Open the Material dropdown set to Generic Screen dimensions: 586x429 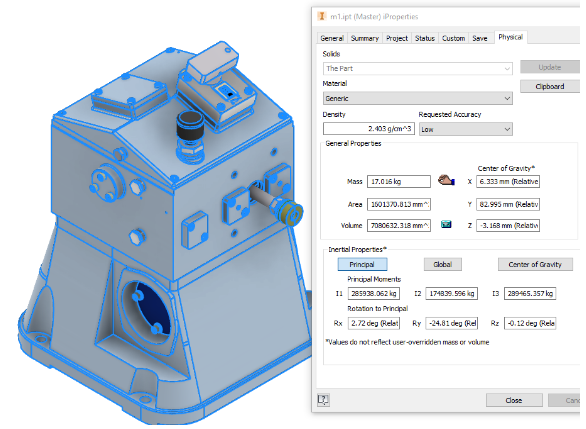point(417,98)
